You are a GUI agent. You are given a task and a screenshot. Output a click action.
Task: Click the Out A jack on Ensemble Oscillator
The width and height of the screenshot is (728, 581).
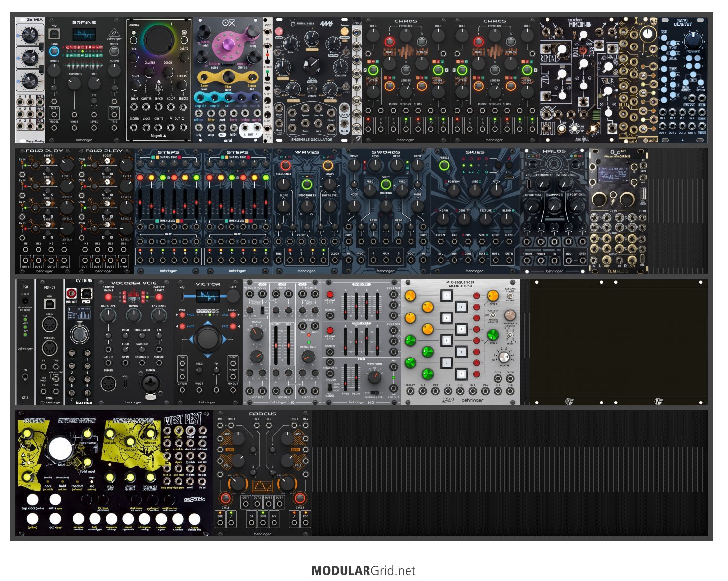pos(344,108)
